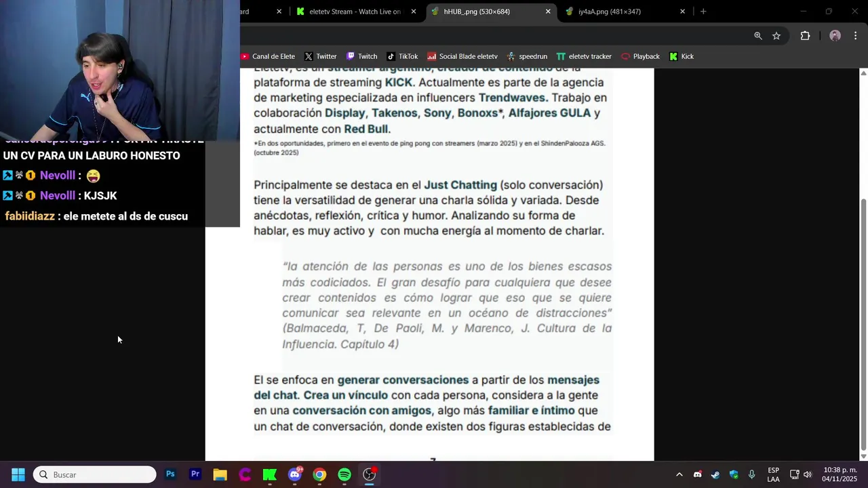The height and width of the screenshot is (488, 868).
Task: Click the 'conversación con amigos' bold text
Action: pos(362,411)
